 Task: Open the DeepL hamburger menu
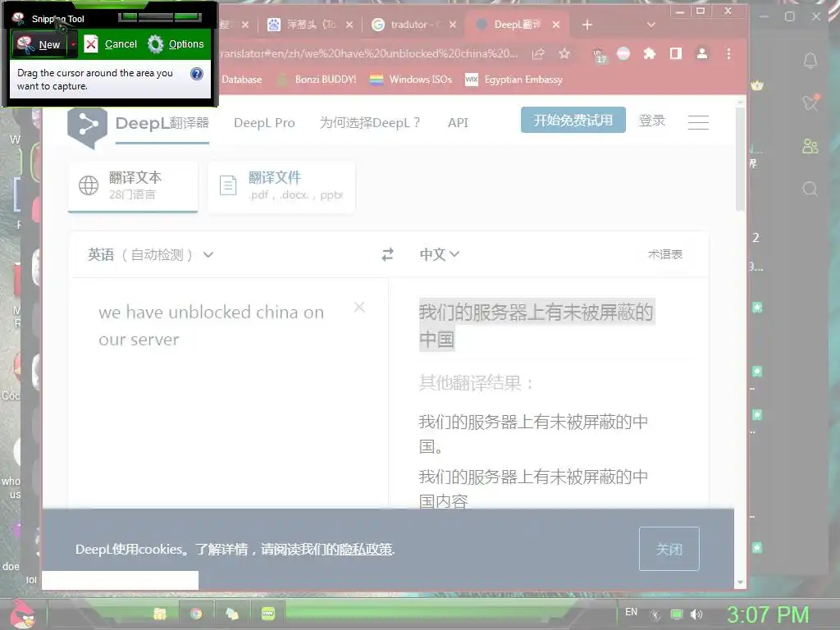[x=698, y=122]
